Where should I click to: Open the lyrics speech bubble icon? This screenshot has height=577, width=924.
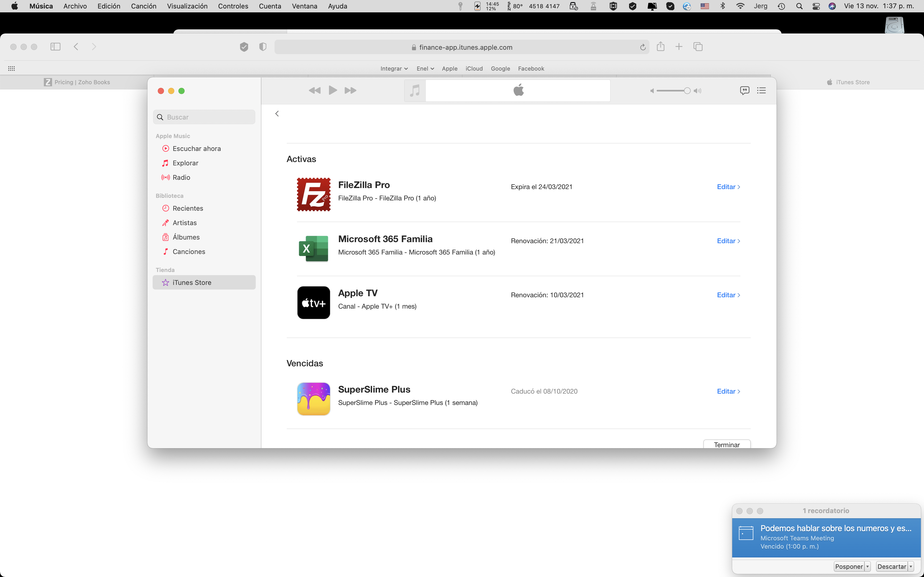(744, 90)
